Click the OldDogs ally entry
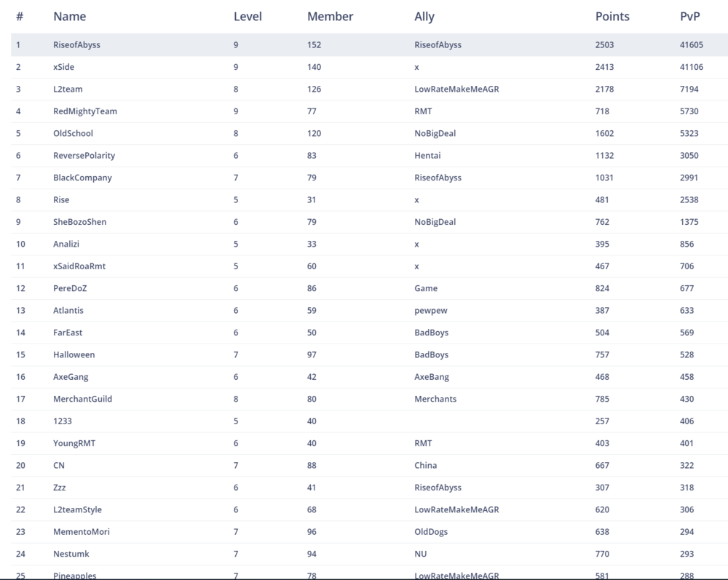This screenshot has width=728, height=580. pos(431,532)
